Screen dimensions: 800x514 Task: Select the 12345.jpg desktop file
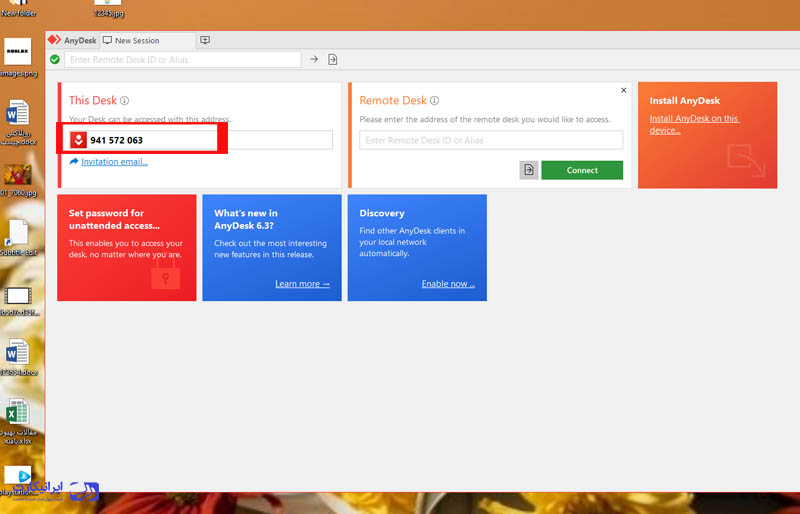point(109,9)
